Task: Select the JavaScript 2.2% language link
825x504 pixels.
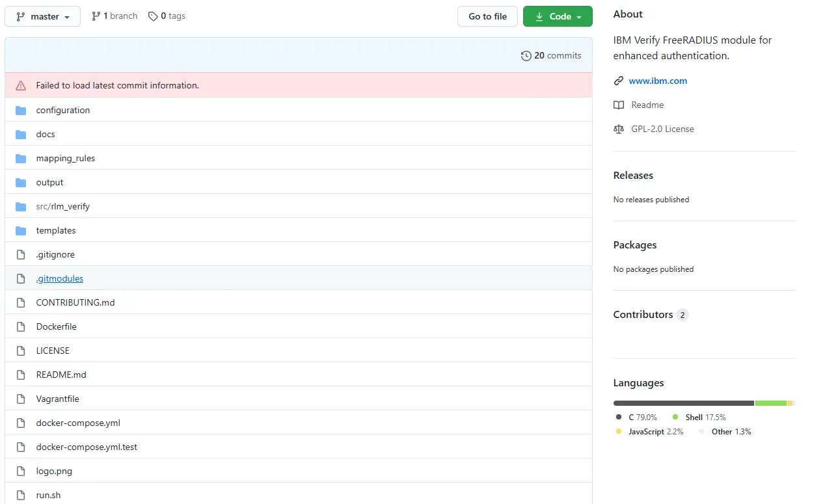Action: tap(649, 431)
